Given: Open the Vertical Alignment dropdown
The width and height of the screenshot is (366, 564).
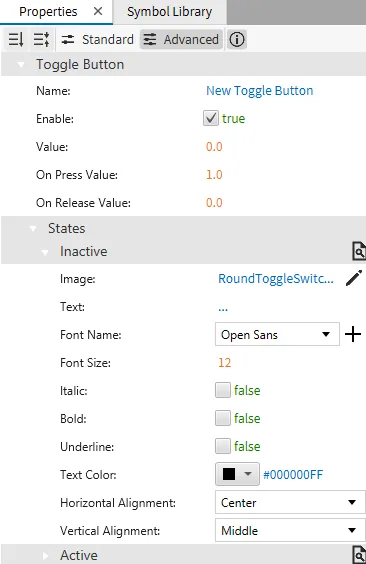Looking at the screenshot, I should click(x=290, y=531).
